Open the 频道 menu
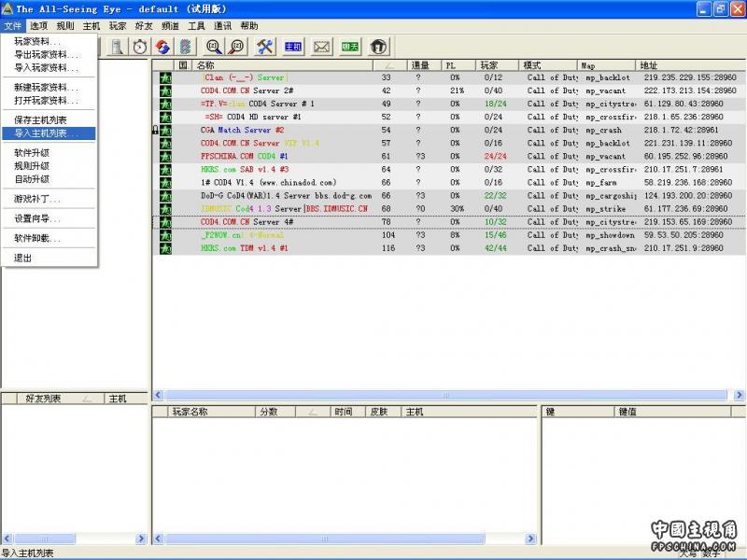 tap(170, 26)
